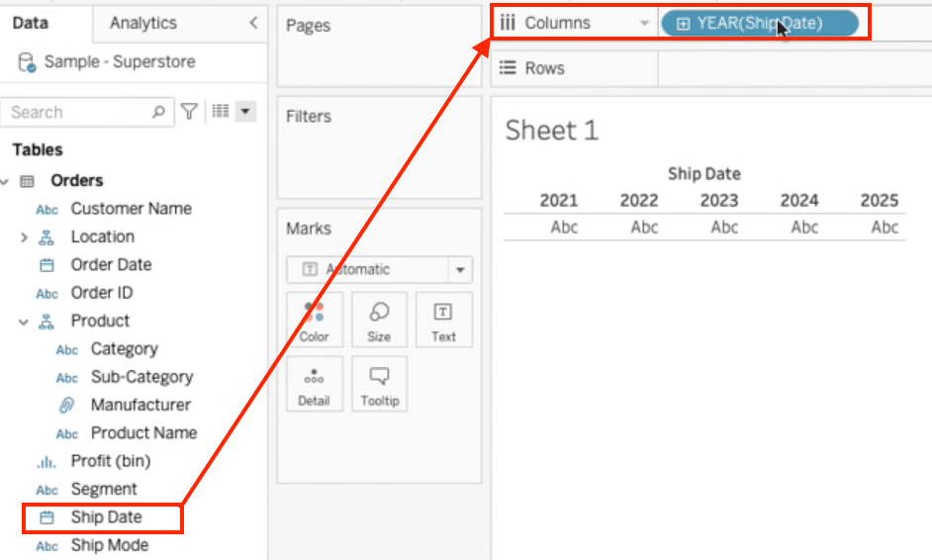Select the Orders table label

pos(76,180)
